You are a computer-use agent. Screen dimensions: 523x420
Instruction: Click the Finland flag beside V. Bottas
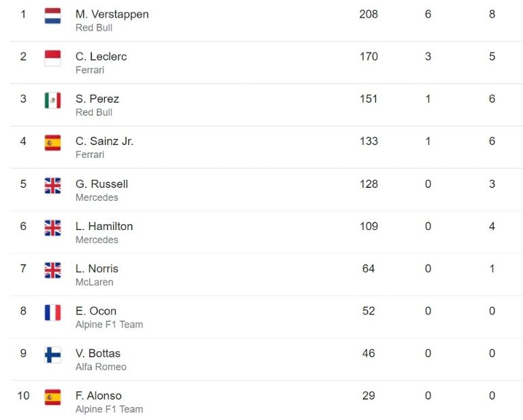[52, 355]
